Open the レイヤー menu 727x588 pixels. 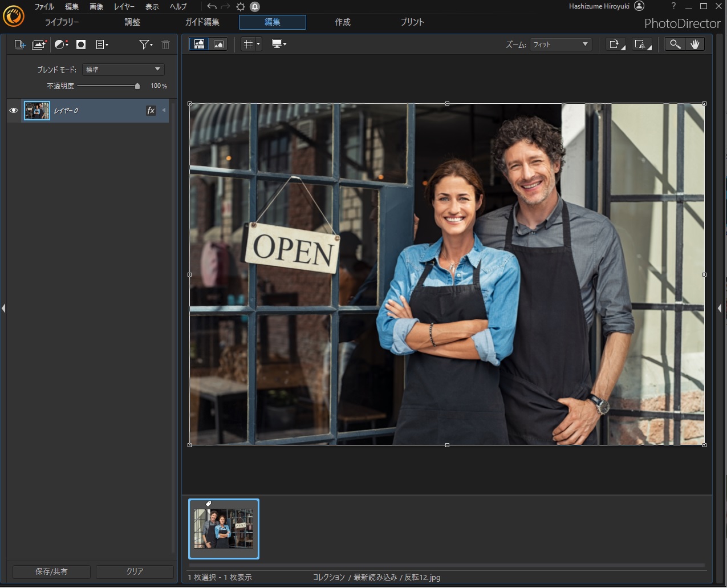pyautogui.click(x=124, y=7)
